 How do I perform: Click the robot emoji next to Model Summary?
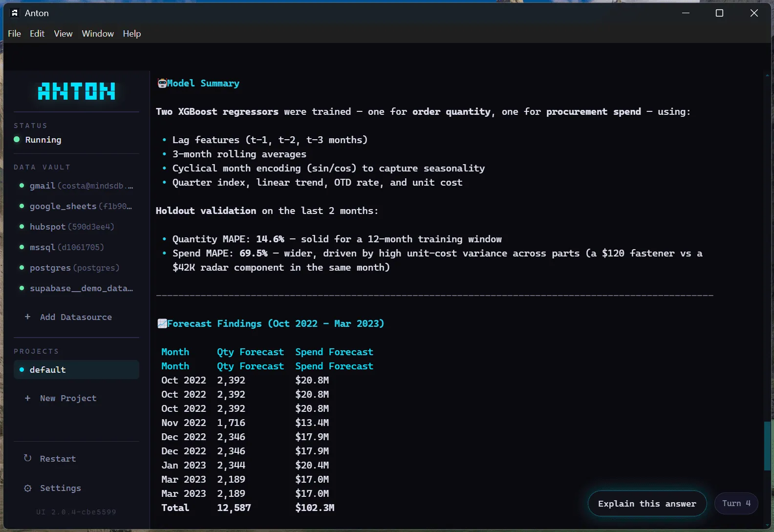click(162, 84)
